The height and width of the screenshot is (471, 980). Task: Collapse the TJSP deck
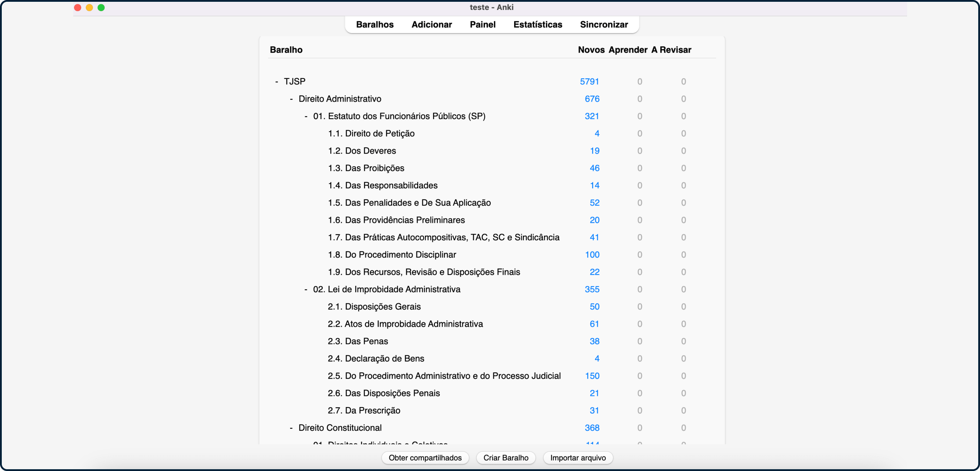point(277,81)
